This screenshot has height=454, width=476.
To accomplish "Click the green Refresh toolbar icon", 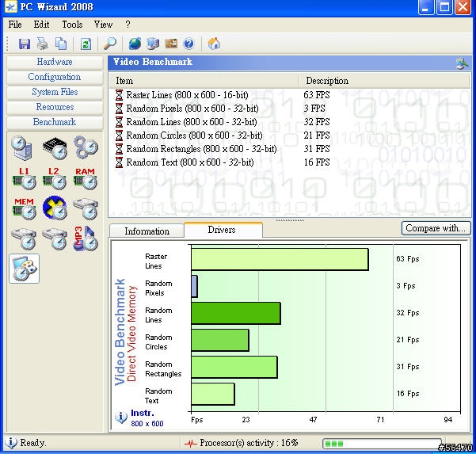I will [86, 44].
